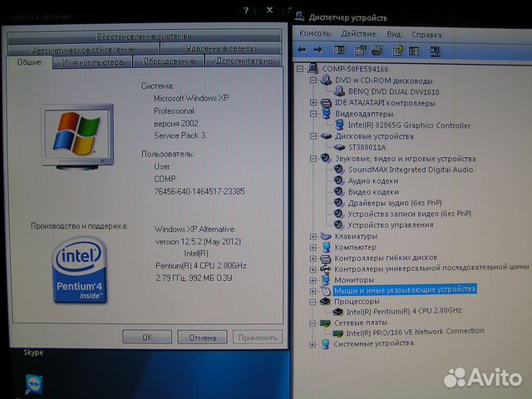
Task: Select the Intel PRO/100 VE Network Connection icon
Action: click(337, 333)
